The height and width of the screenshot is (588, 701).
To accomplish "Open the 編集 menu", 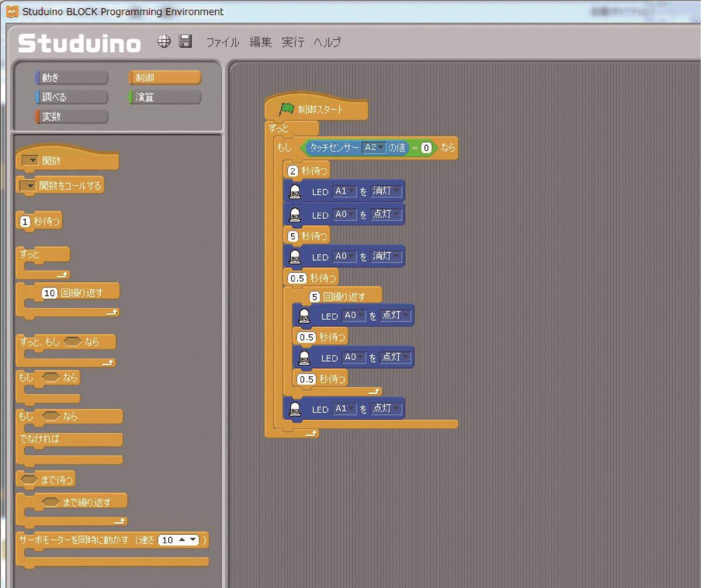I will click(x=261, y=42).
